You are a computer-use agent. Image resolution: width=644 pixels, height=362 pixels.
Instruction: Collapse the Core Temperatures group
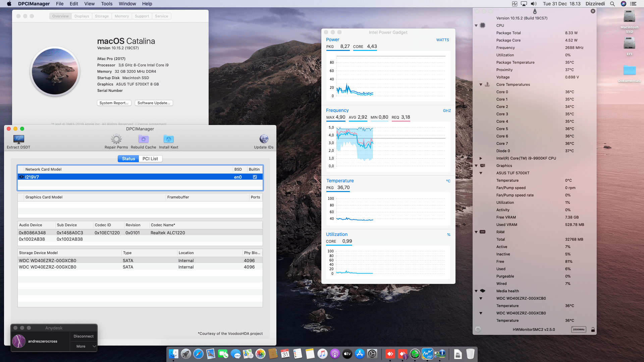click(x=481, y=84)
